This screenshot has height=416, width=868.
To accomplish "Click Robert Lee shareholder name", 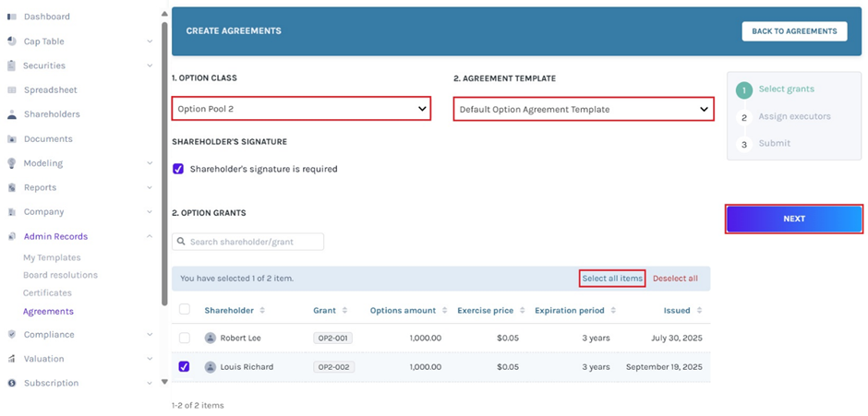I will (x=240, y=338).
